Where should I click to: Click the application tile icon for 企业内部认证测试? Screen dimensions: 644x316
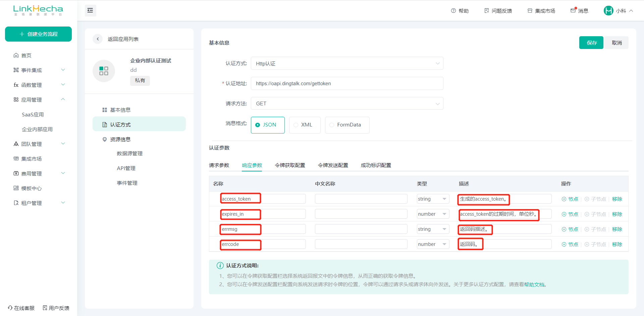pos(104,71)
